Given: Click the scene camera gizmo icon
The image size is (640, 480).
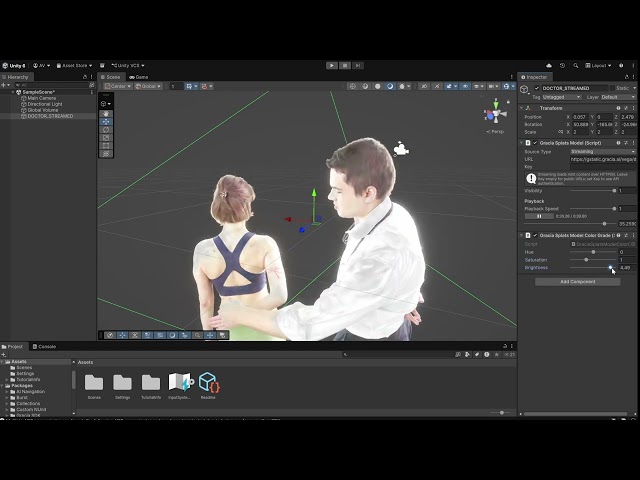Looking at the screenshot, I should [401, 149].
